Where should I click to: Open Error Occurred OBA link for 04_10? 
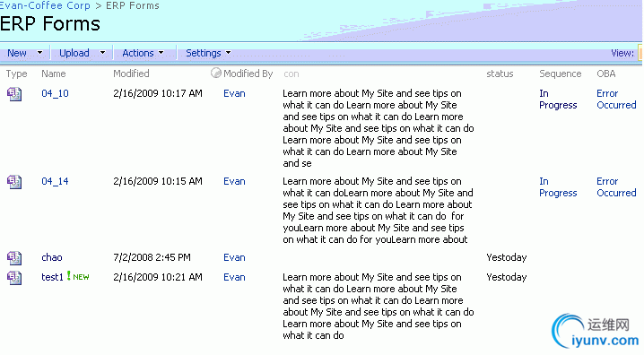coord(616,100)
